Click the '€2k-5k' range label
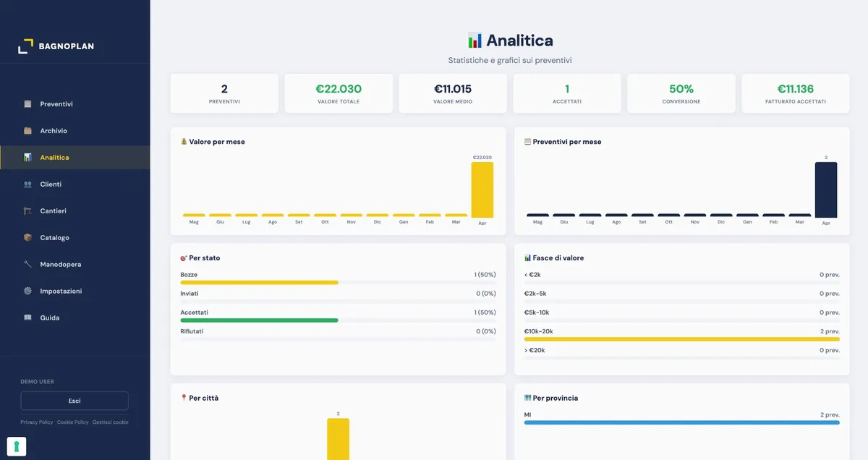Image resolution: width=868 pixels, height=460 pixels. click(x=535, y=294)
